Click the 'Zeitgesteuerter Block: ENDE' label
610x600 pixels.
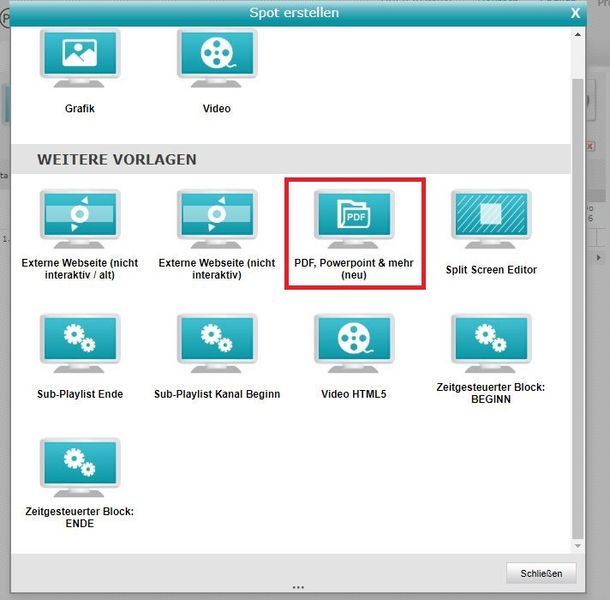80,517
